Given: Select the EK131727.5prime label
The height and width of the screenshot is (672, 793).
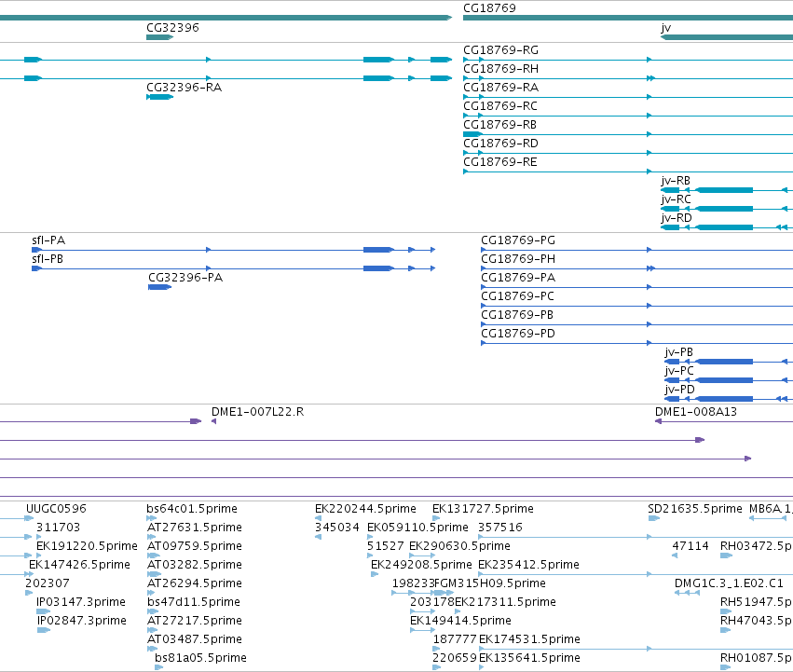Looking at the screenshot, I should tap(483, 509).
